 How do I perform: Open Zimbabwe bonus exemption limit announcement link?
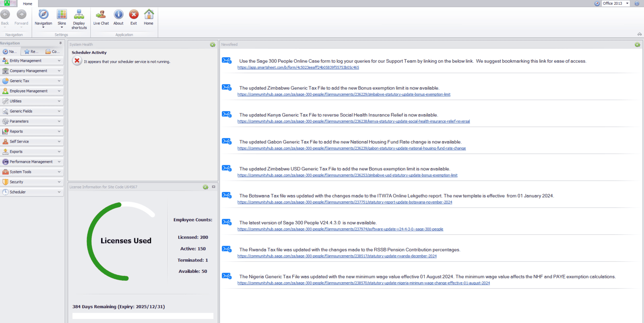pos(344,95)
